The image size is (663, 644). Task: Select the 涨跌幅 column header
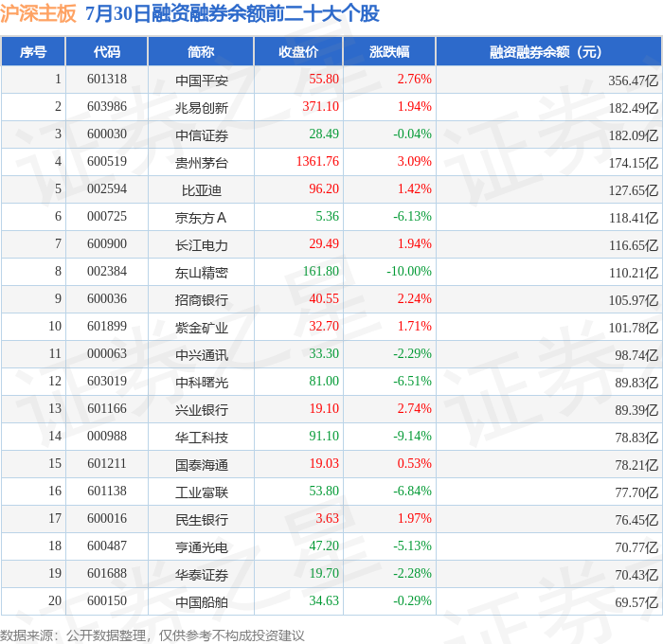click(x=389, y=51)
